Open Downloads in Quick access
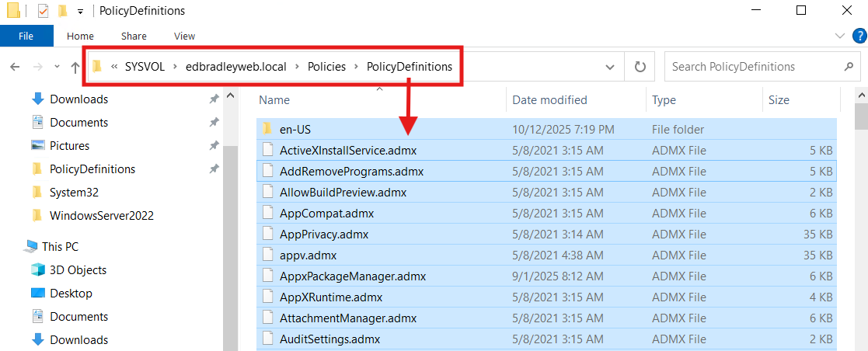 [78, 99]
